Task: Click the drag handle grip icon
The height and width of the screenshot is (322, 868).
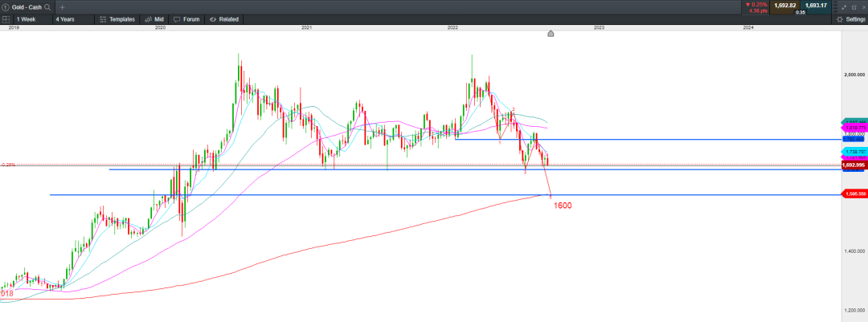Action: [835, 7]
